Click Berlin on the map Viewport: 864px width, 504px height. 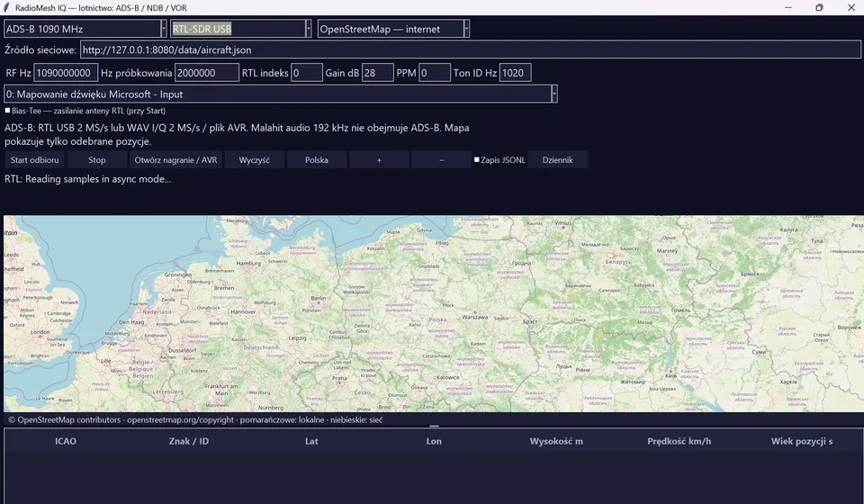click(319, 298)
